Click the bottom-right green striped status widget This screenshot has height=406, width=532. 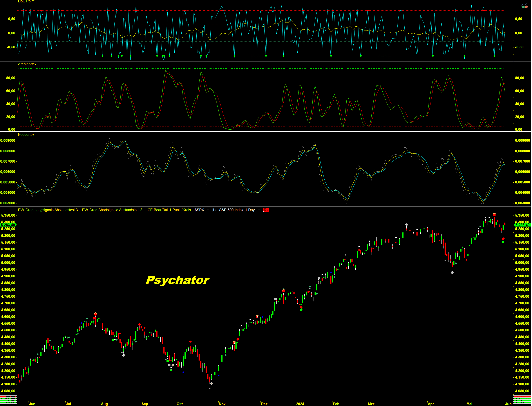(x=522, y=400)
